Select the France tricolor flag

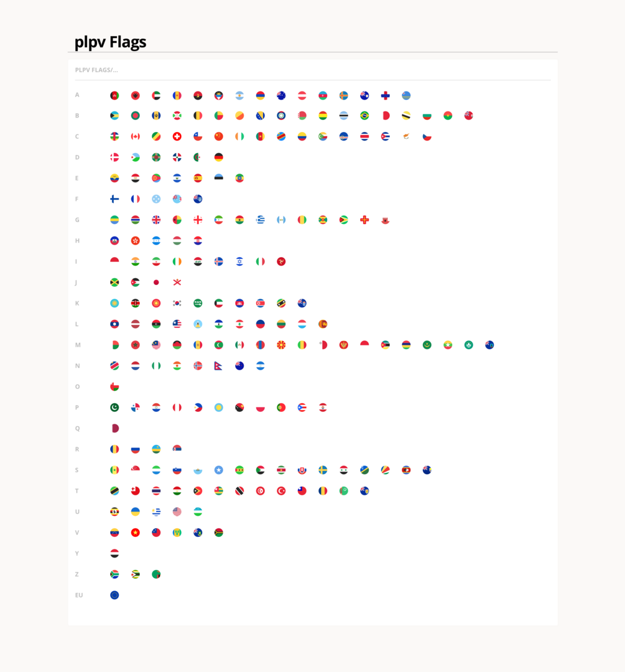tap(136, 199)
